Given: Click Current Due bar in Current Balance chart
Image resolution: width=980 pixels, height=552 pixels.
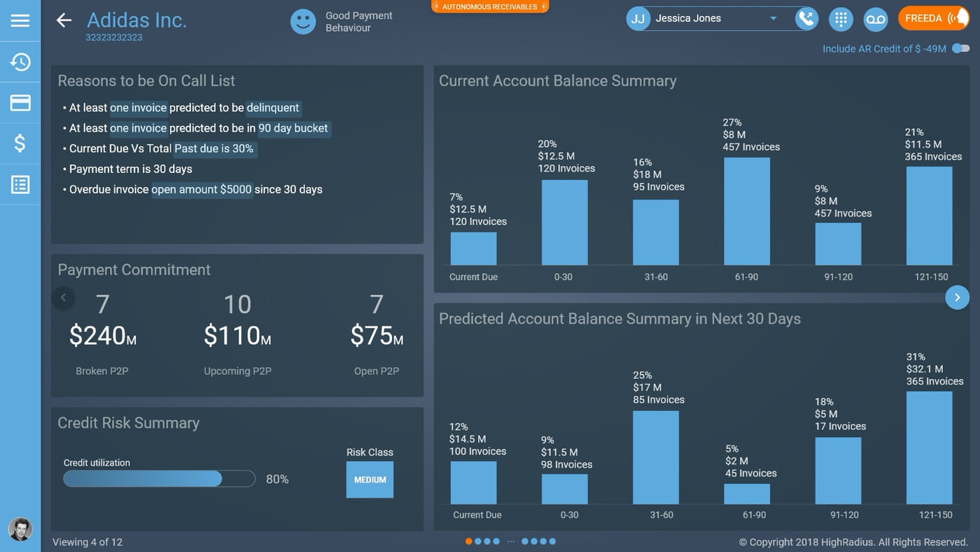Looking at the screenshot, I should click(x=473, y=249).
